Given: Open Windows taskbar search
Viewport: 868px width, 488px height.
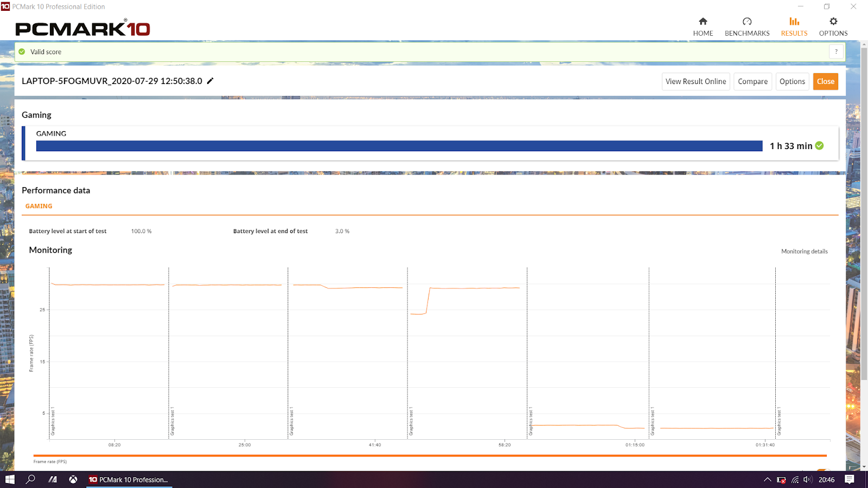Looking at the screenshot, I should click(30, 479).
